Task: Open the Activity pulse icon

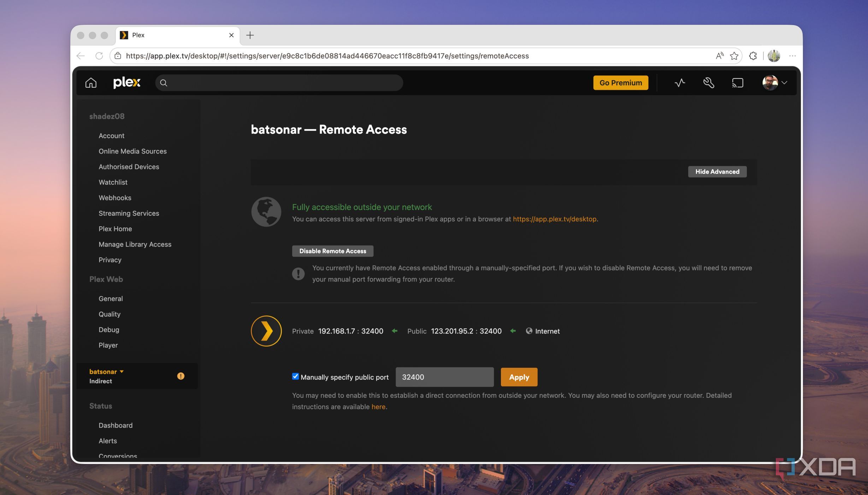Action: pos(680,83)
